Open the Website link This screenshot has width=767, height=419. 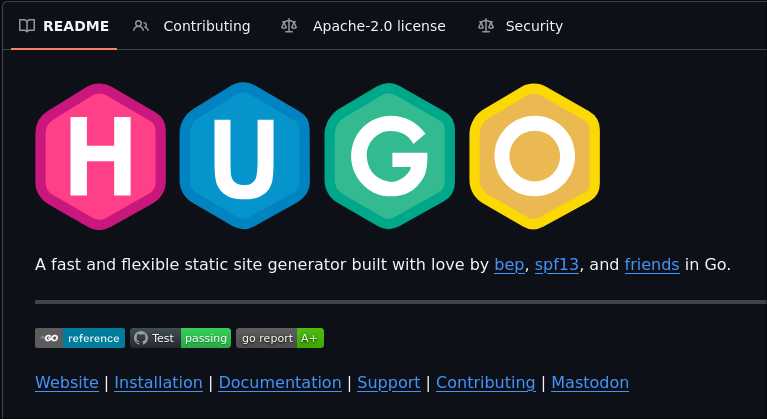pyautogui.click(x=67, y=382)
